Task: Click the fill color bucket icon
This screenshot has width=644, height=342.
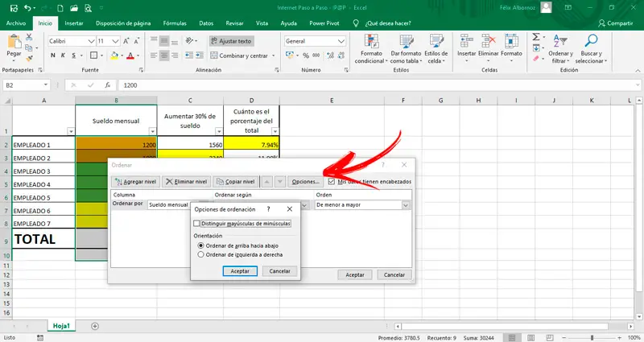Action: click(114, 56)
